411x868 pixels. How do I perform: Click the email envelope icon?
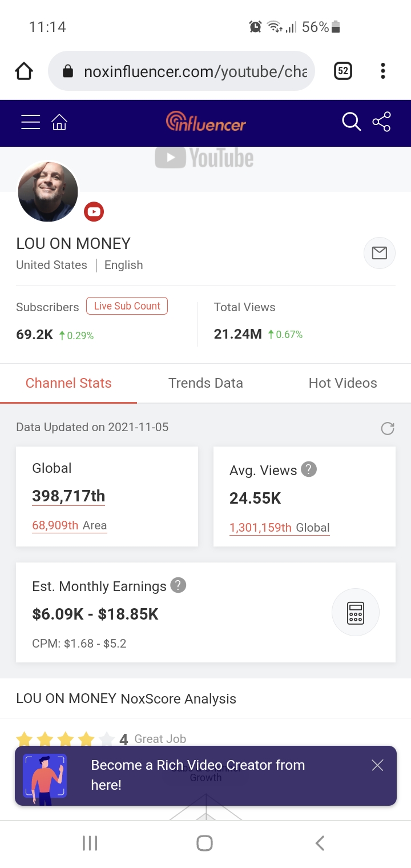tap(380, 253)
